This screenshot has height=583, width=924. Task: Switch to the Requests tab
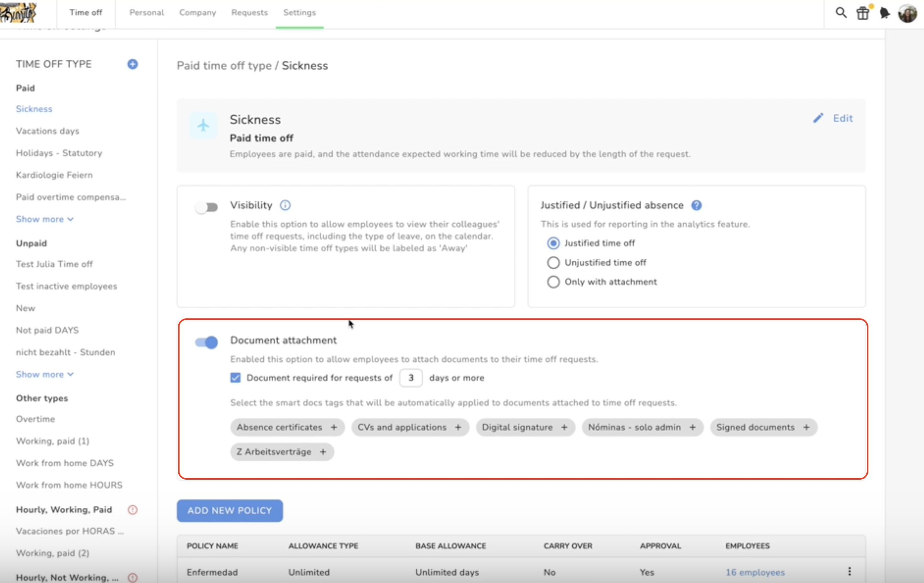tap(249, 13)
